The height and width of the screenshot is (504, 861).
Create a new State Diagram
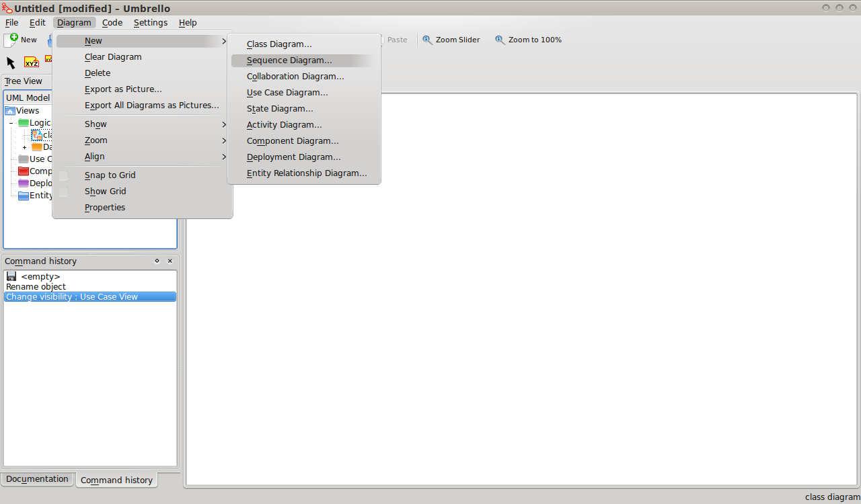tap(304, 109)
